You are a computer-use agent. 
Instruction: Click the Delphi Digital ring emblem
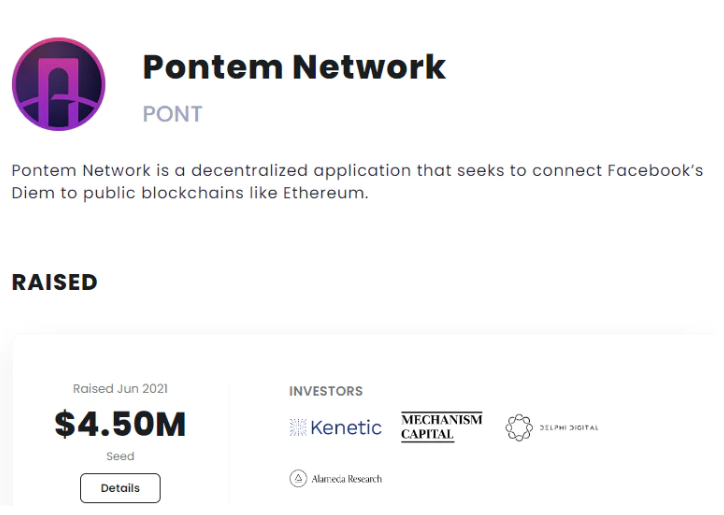click(x=519, y=427)
